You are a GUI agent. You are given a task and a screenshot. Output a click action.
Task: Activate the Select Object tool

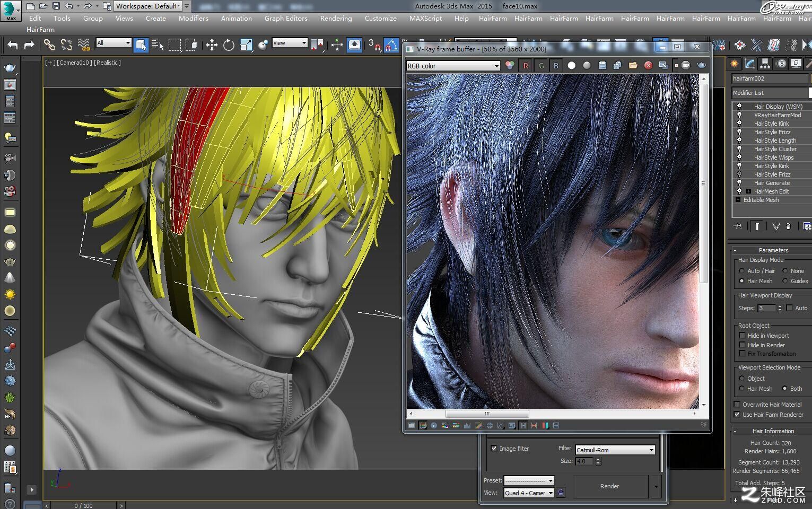[141, 45]
